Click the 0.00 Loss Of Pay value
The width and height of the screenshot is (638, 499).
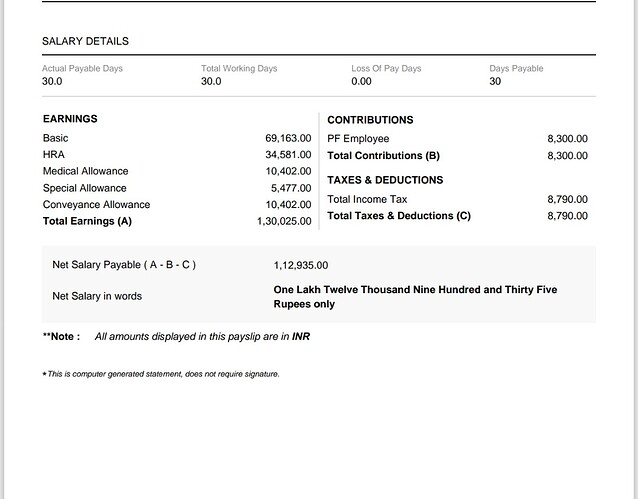(361, 81)
